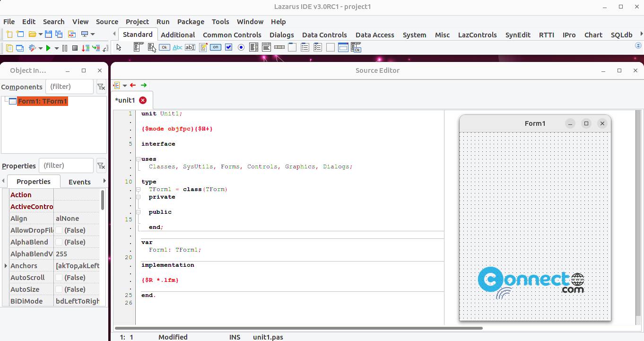
Task: Create a new unit from the toolbar
Action: [x=9, y=34]
